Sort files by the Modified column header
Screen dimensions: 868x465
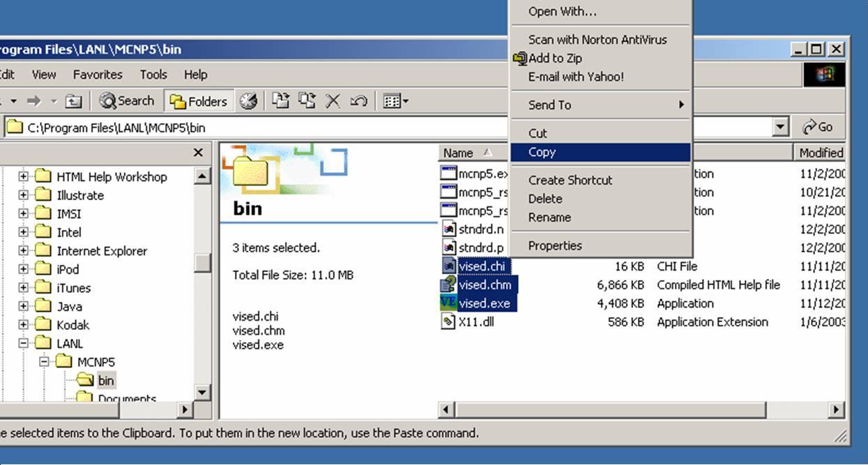tap(821, 153)
